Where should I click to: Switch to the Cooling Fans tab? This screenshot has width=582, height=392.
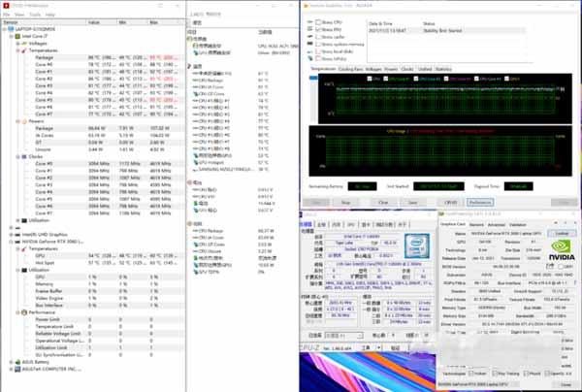click(x=350, y=69)
